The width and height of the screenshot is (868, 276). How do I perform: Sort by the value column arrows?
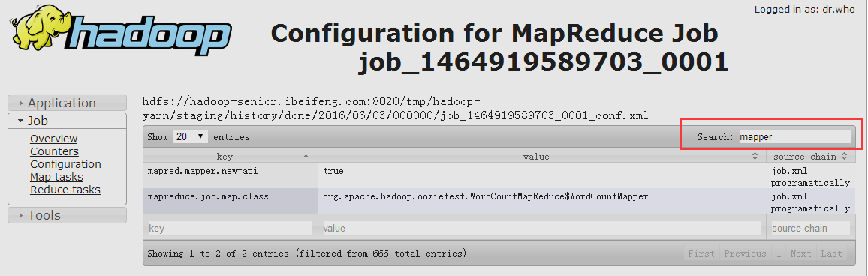click(755, 157)
